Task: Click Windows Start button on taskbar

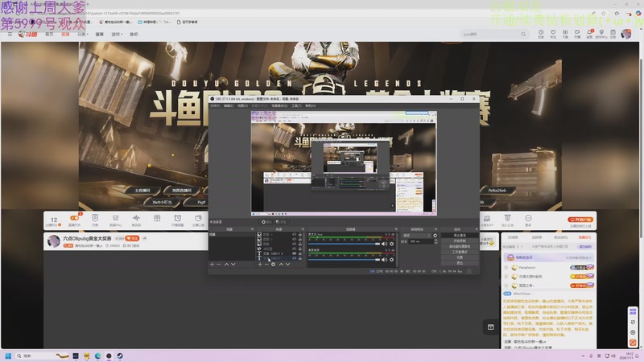Action: 8,356
